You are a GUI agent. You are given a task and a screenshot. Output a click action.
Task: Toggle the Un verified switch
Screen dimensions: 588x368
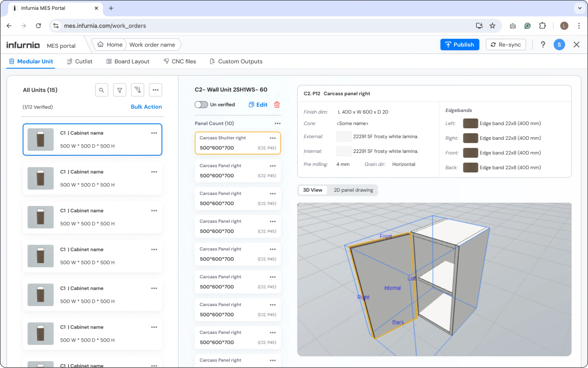(201, 105)
